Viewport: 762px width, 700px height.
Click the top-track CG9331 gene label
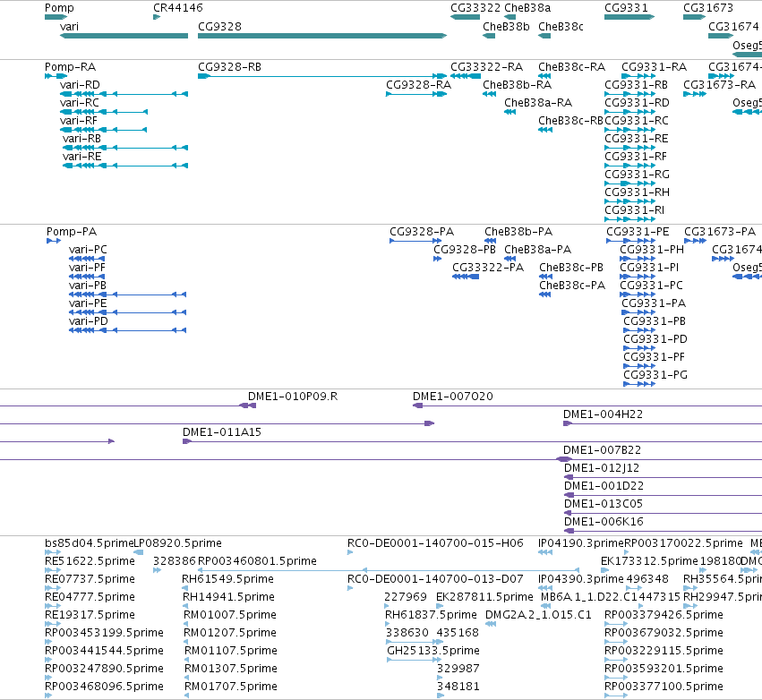click(626, 8)
